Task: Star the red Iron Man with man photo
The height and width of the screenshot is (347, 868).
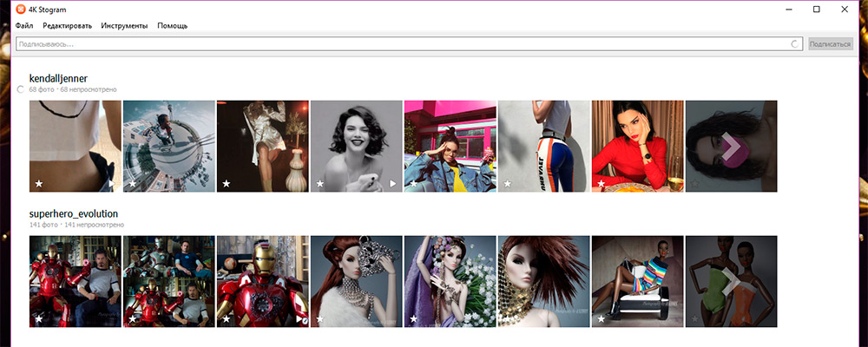Action: [39, 318]
